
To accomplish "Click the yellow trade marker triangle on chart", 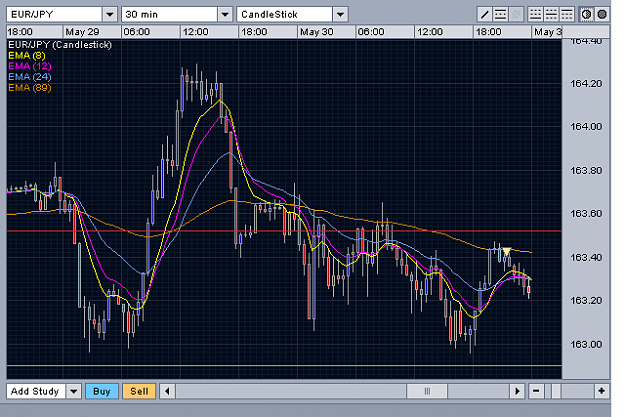I will (506, 252).
